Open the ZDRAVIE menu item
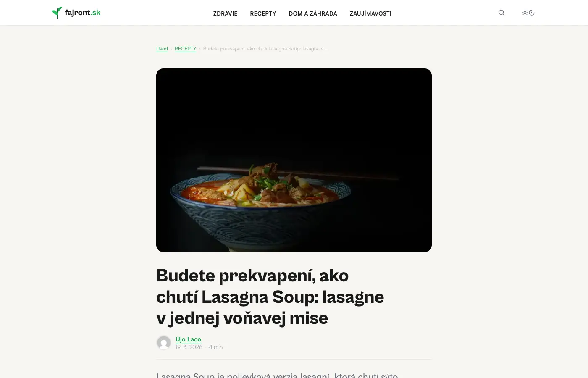The width and height of the screenshot is (588, 378). pyautogui.click(x=225, y=13)
